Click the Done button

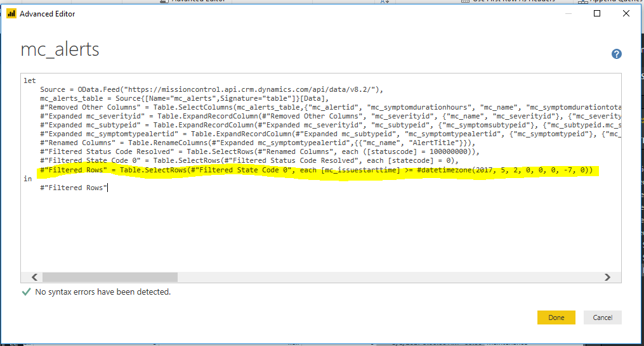click(556, 317)
